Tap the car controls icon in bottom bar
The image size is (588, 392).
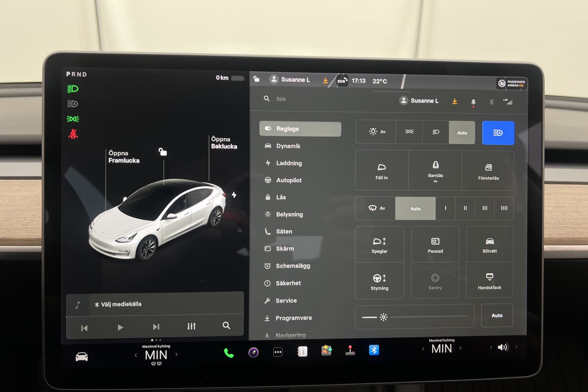pyautogui.click(x=82, y=357)
